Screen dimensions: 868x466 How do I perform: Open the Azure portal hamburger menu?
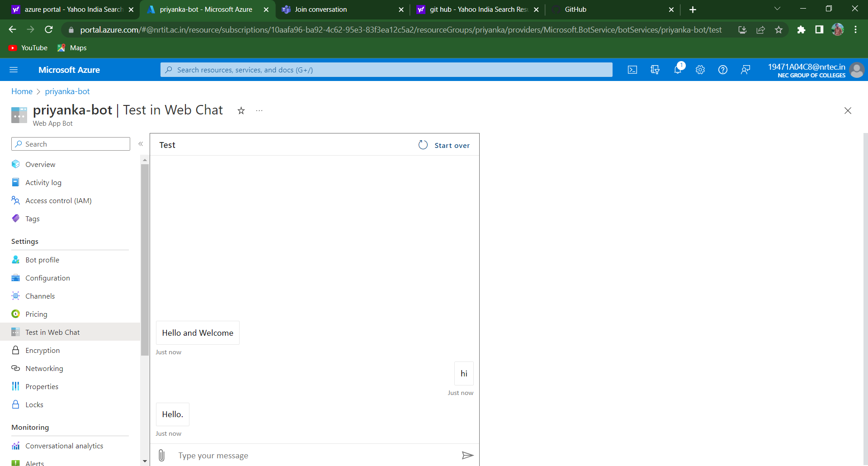pyautogui.click(x=14, y=70)
